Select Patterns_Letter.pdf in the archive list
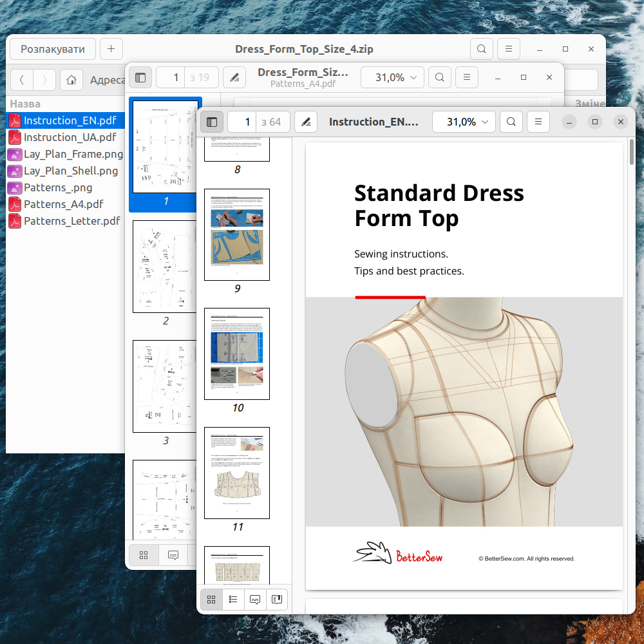Screen dimensions: 644x644 [x=71, y=221]
